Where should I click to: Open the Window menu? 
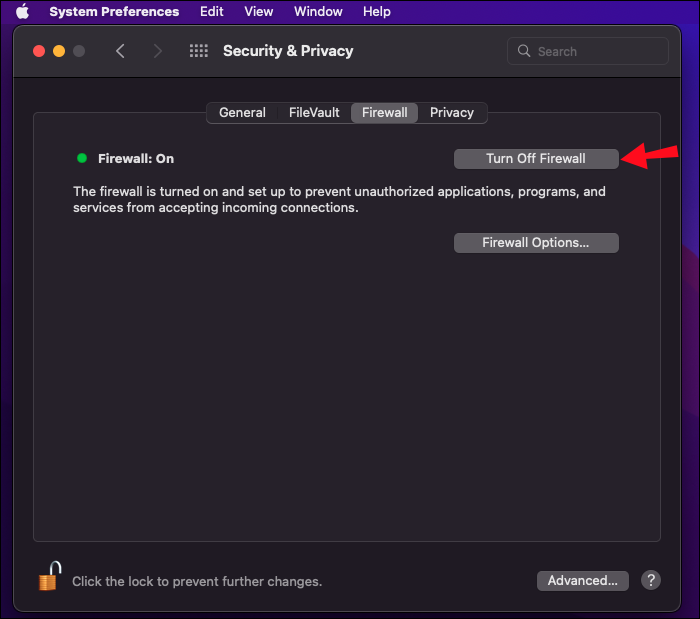318,12
